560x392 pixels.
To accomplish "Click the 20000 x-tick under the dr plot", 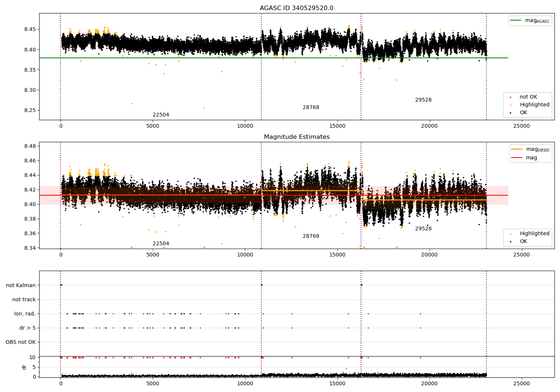I will (x=429, y=383).
